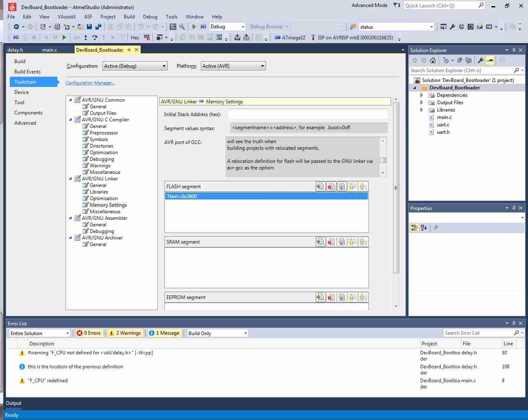Click the Initial Stack Address input field
The height and width of the screenshot is (420, 528).
[x=307, y=114]
